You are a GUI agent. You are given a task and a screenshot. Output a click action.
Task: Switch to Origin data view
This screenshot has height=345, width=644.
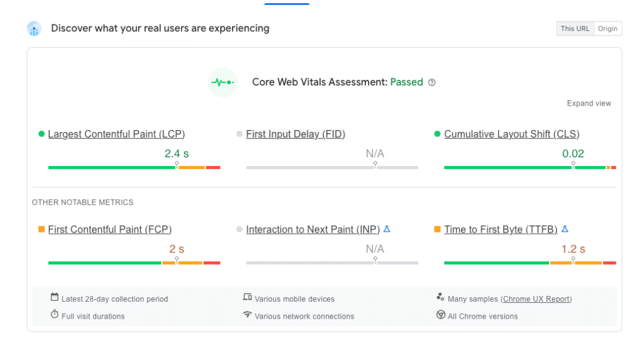(608, 28)
